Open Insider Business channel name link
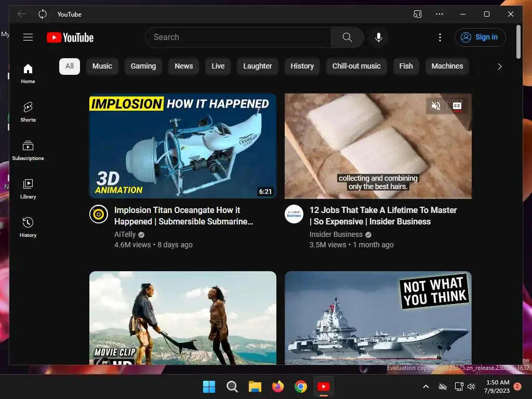Screen dimensions: 532x399 [x=336, y=234]
